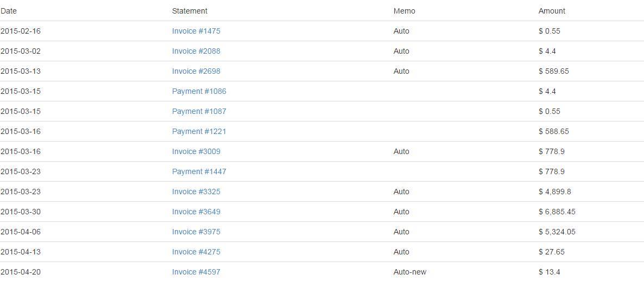View Payment #1087 details
Screen dimensions: 644x287
tap(199, 111)
